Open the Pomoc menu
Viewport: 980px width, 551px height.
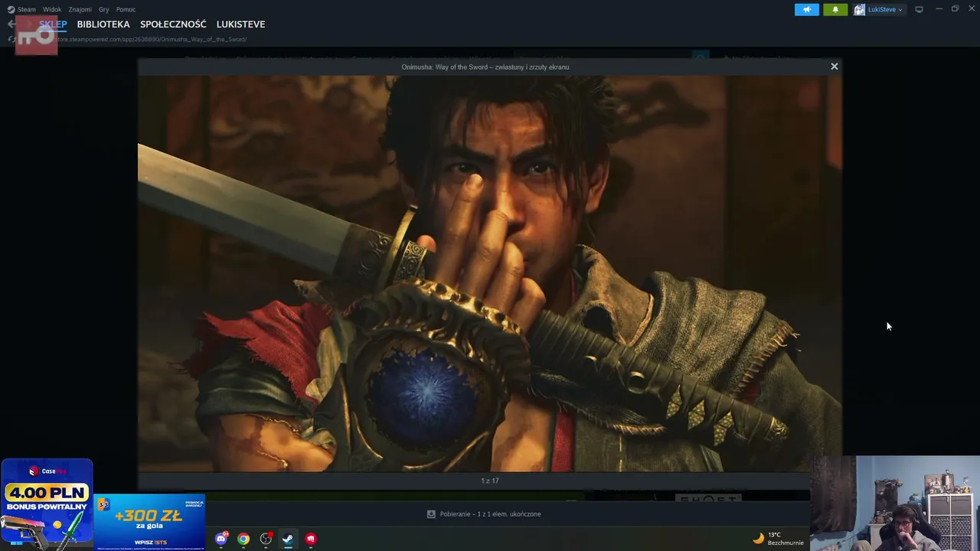point(126,9)
